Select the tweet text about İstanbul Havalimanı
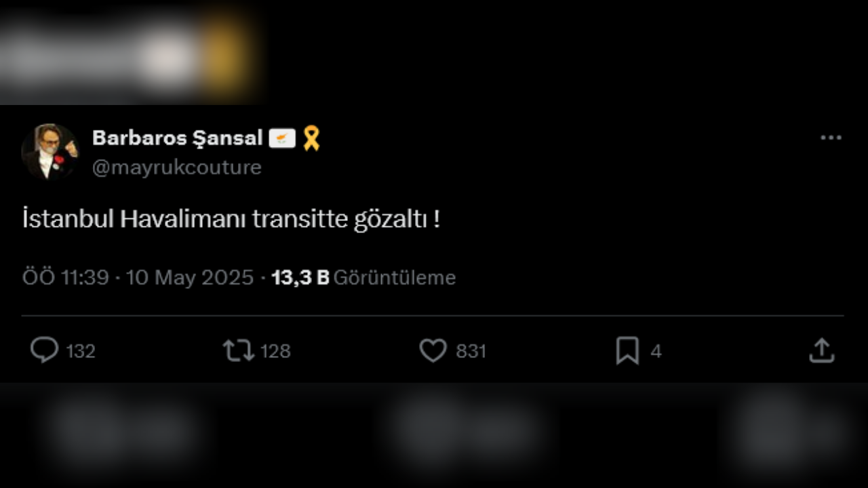868x488 pixels. (233, 218)
